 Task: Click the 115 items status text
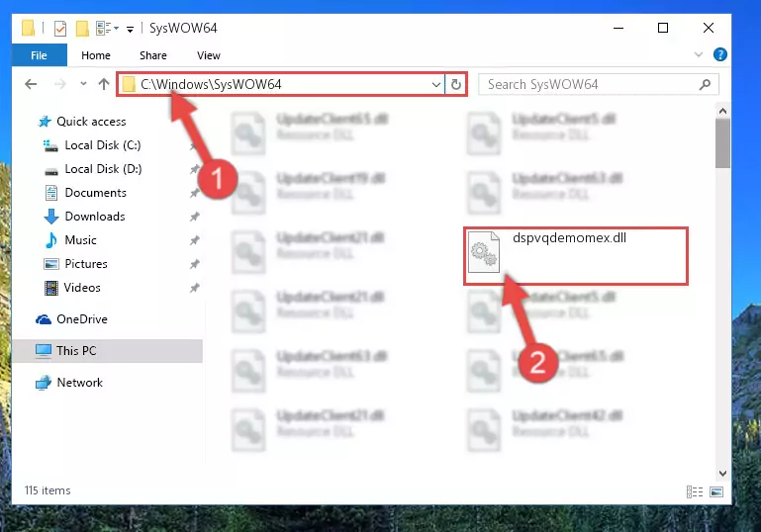click(x=48, y=490)
